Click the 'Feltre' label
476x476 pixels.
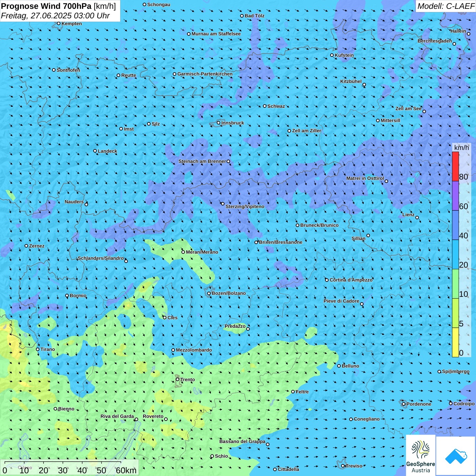(x=302, y=392)
